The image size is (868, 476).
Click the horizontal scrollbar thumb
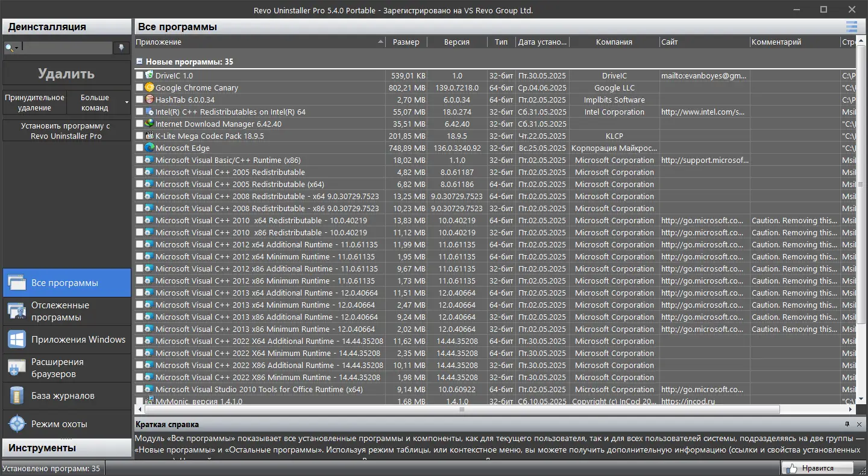click(462, 410)
